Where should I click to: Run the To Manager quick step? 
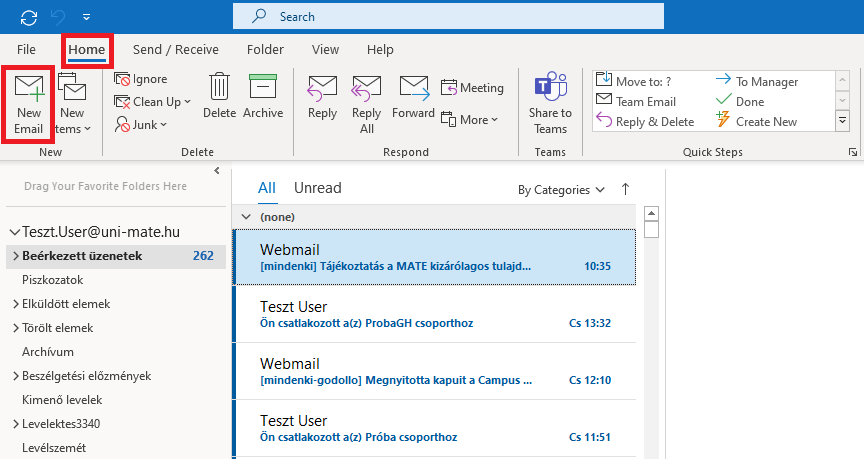coord(757,82)
